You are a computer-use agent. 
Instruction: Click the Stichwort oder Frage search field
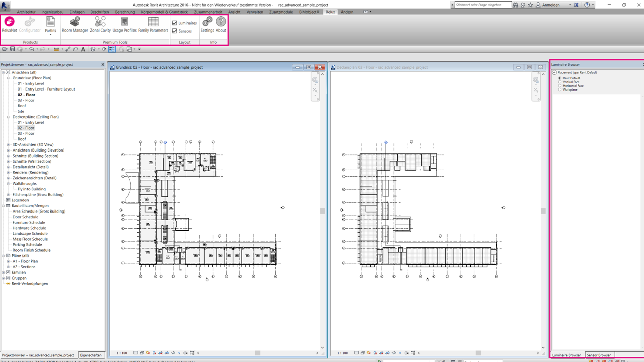(x=483, y=5)
